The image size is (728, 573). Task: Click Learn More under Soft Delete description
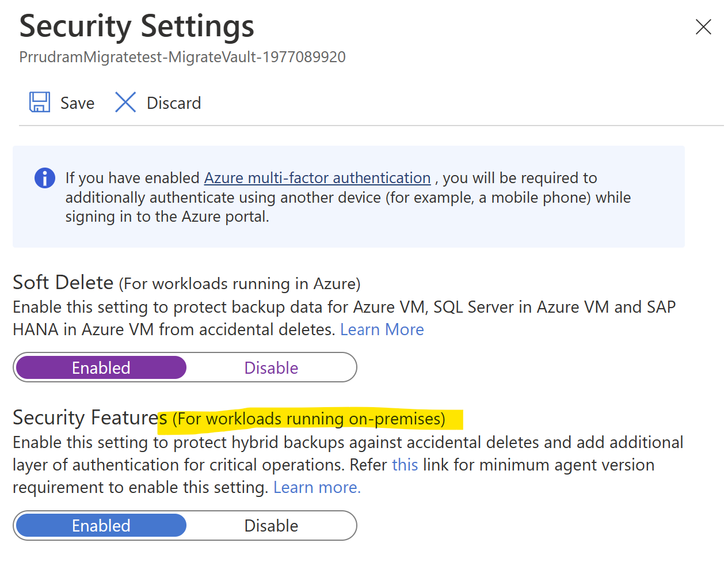[x=382, y=329]
